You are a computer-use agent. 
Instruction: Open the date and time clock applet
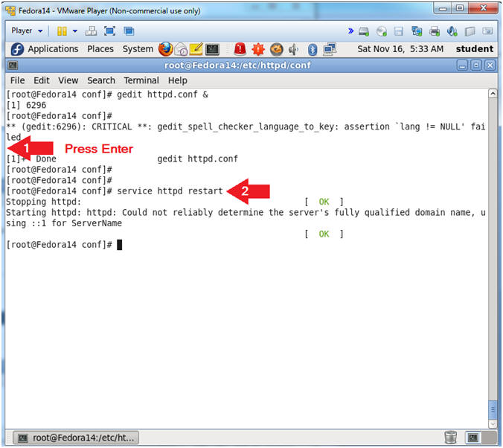click(x=400, y=49)
